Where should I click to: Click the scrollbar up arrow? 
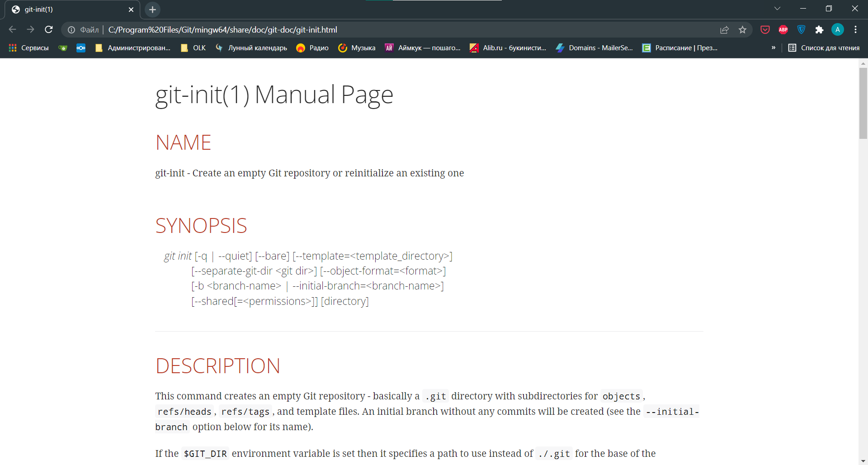click(x=863, y=63)
